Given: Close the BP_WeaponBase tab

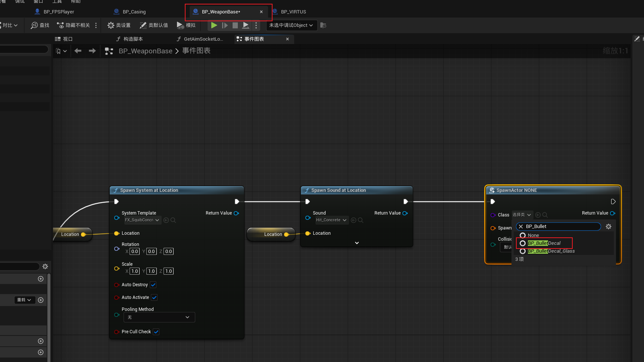Looking at the screenshot, I should pos(261,12).
